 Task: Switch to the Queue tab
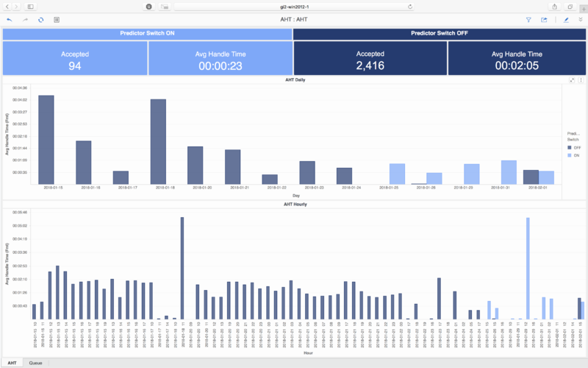(x=35, y=363)
